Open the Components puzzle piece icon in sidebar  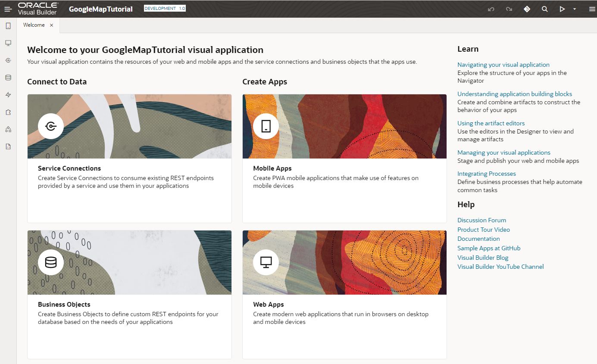tap(8, 112)
